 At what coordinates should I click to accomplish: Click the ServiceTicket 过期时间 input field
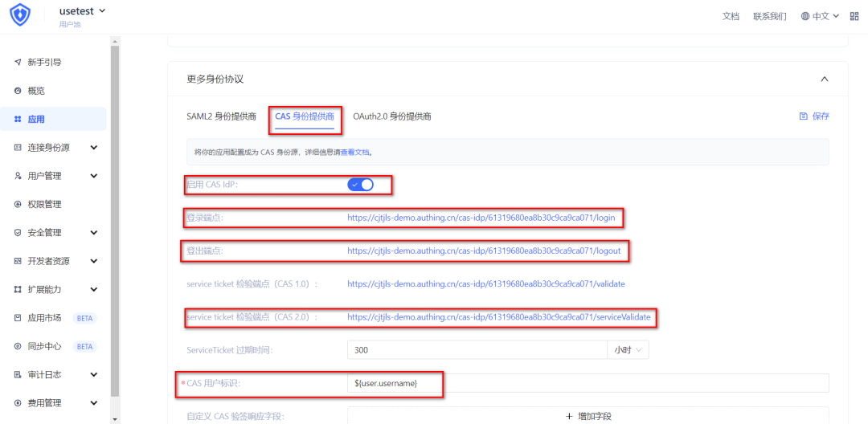click(x=477, y=350)
